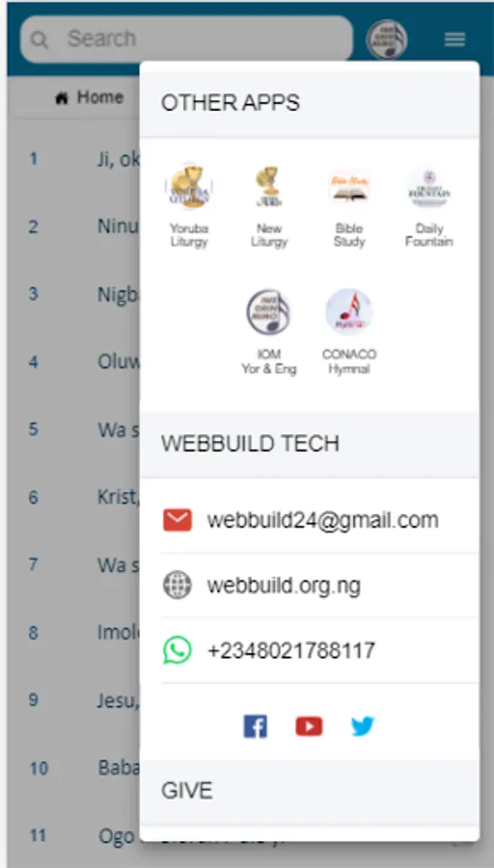Tap the hamburger menu icon
This screenshot has height=868, width=494.
pos(454,40)
